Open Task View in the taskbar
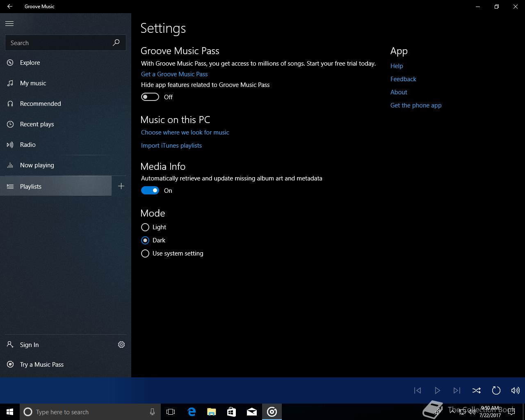The width and height of the screenshot is (525, 420). 171,412
